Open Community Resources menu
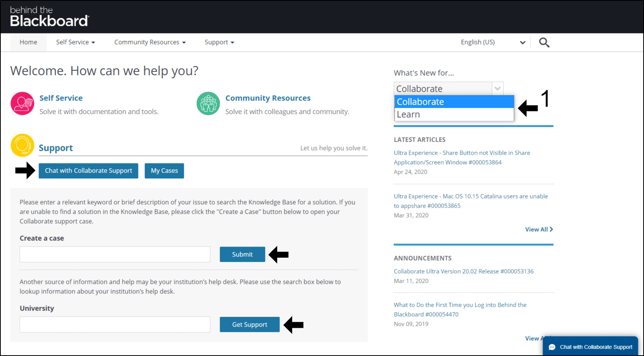Image resolution: width=644 pixels, height=356 pixels. point(150,42)
